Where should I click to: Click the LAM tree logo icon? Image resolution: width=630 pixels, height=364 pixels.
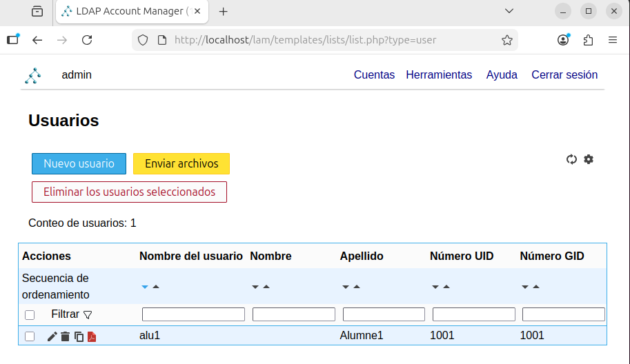(32, 76)
